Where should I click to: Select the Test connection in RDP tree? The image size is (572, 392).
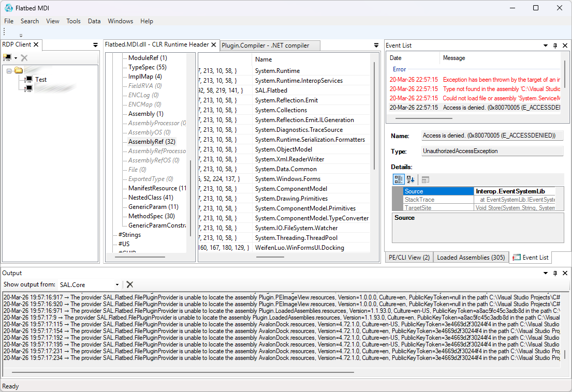41,80
